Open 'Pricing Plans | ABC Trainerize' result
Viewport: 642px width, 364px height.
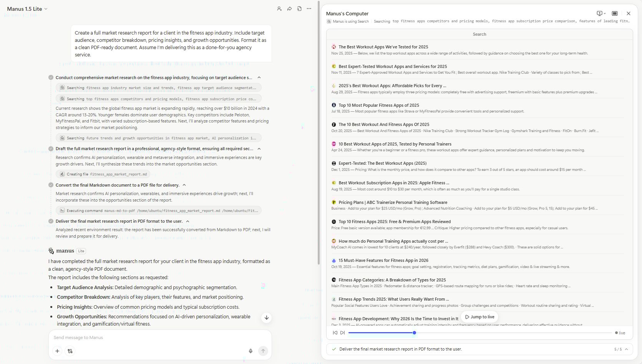(x=393, y=202)
